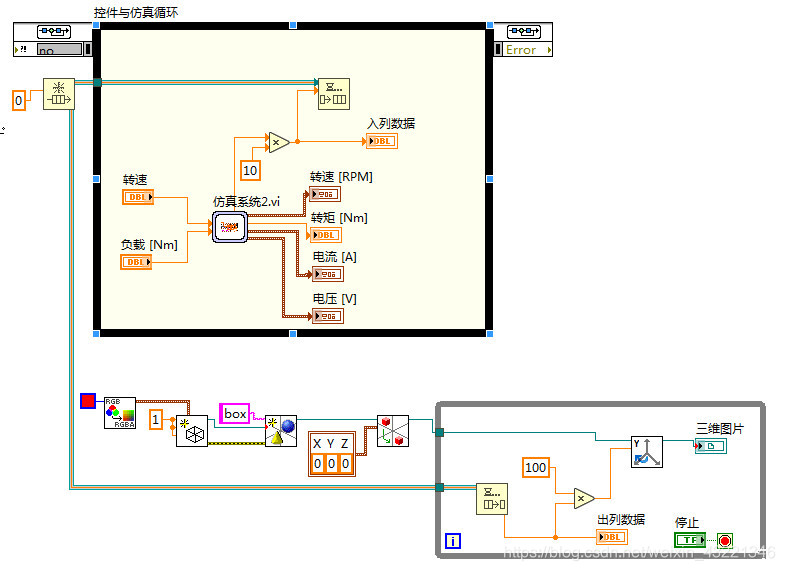Click the Set Translation node with red cubes
Viewport: 785px width, 571px height.
(393, 431)
